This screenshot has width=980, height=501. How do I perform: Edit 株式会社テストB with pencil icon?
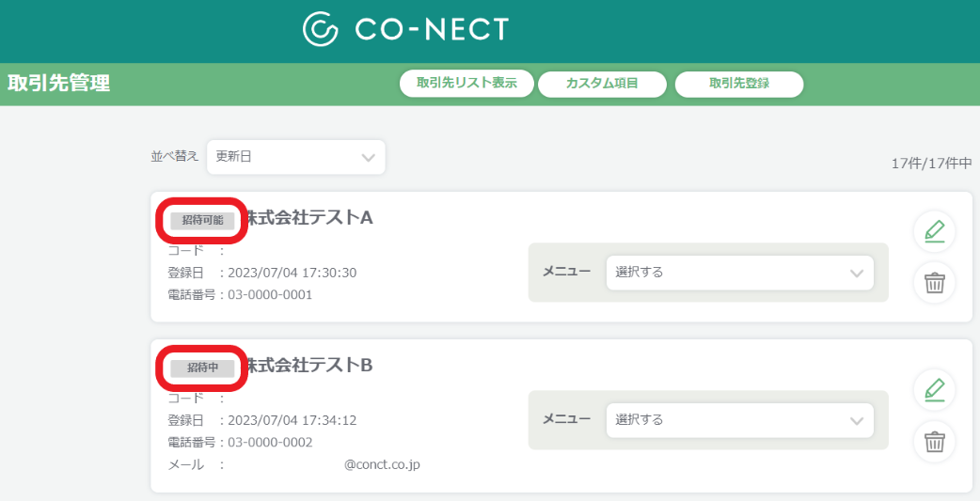(934, 390)
